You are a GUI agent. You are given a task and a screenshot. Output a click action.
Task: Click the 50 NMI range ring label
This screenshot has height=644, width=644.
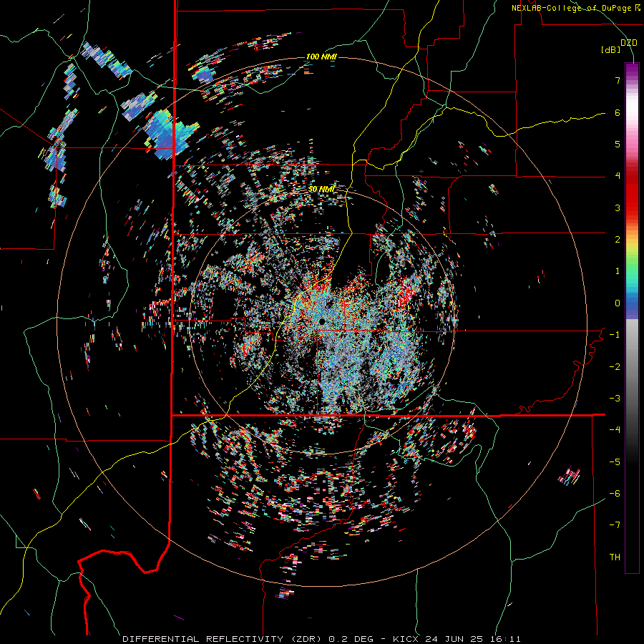tap(321, 189)
